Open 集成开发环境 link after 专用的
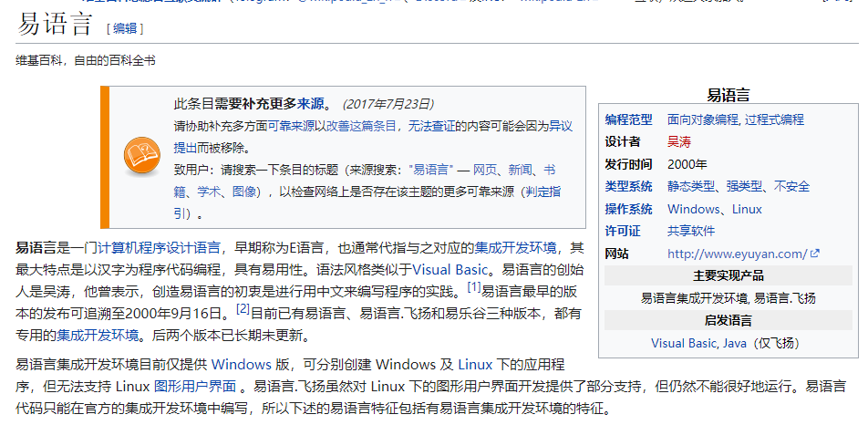This screenshot has width=868, height=425. click(98, 336)
